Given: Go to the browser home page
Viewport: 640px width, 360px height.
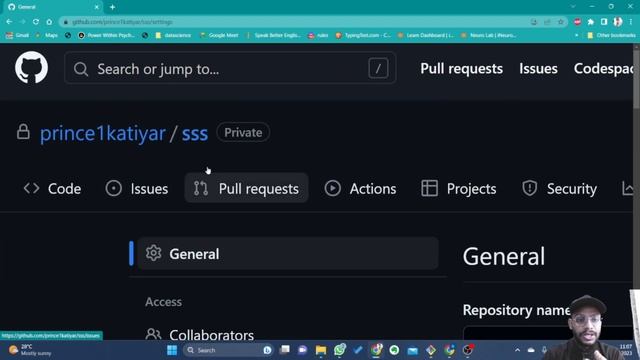Looking at the screenshot, I should pyautogui.click(x=49, y=22).
